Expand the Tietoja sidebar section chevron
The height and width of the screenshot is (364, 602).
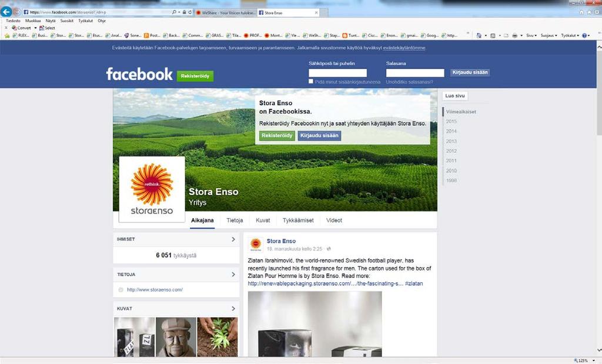tap(233, 275)
